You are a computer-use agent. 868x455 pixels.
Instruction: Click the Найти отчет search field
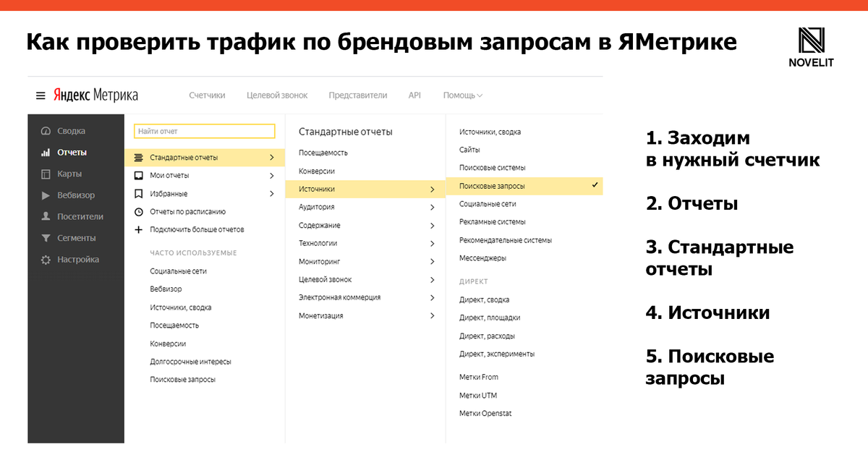tap(204, 131)
